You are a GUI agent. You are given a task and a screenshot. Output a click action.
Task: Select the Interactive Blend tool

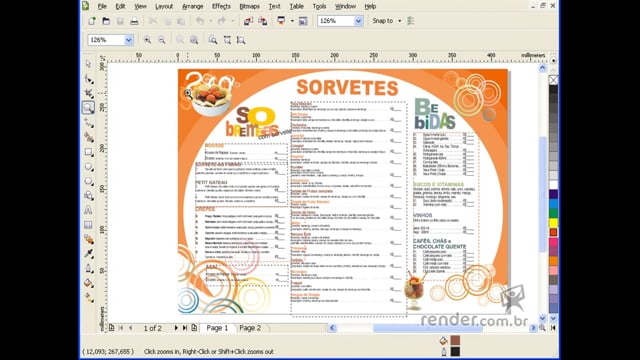[88, 239]
